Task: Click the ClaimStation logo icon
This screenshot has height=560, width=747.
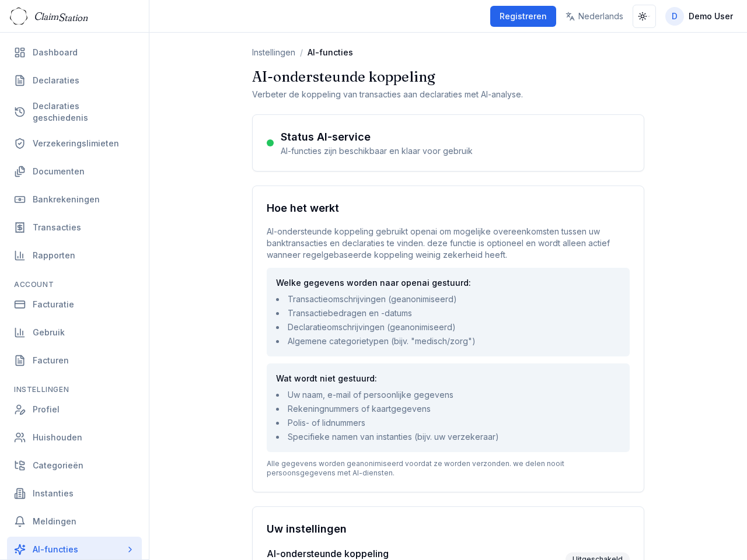Action: 19,16
